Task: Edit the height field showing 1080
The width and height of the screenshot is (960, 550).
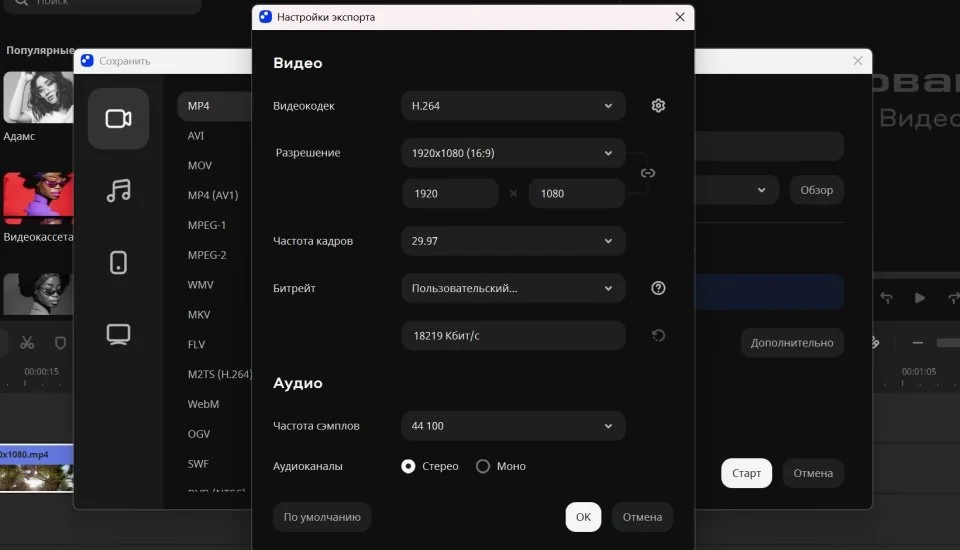Action: [x=577, y=194]
